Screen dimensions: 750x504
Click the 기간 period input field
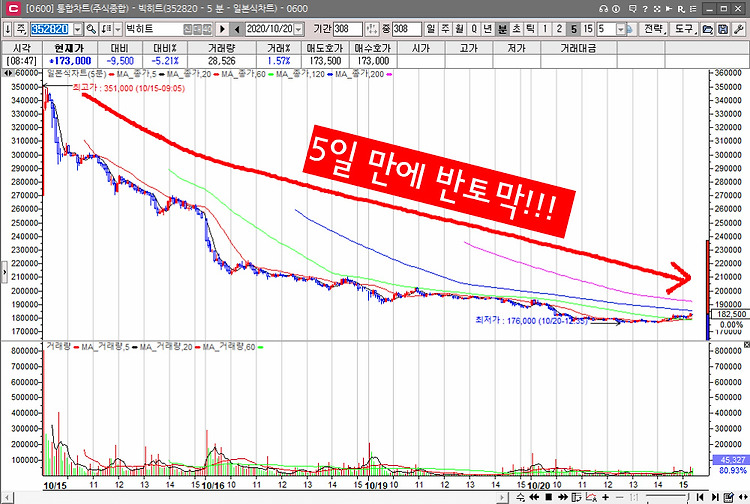pyautogui.click(x=348, y=29)
